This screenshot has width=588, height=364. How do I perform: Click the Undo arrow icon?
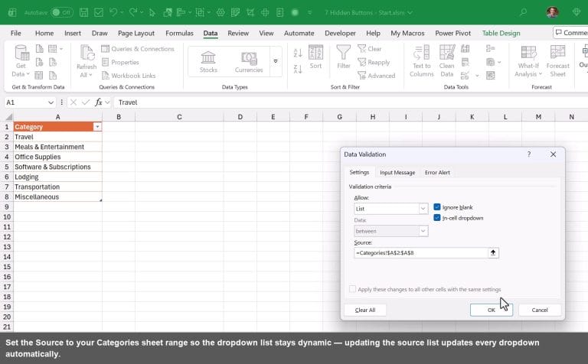[113, 12]
